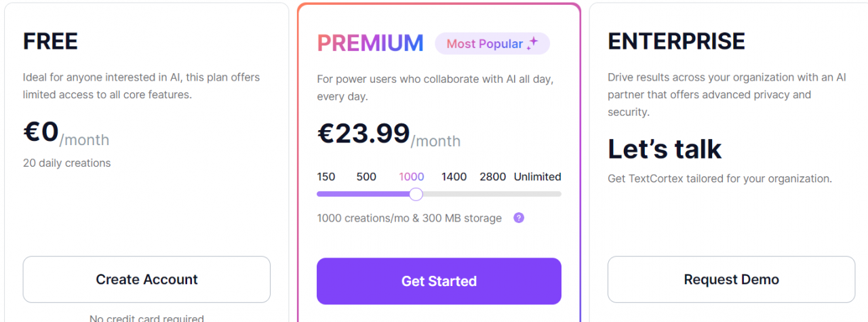The height and width of the screenshot is (322, 868).
Task: Choose the 500 creations tier label
Action: (366, 177)
